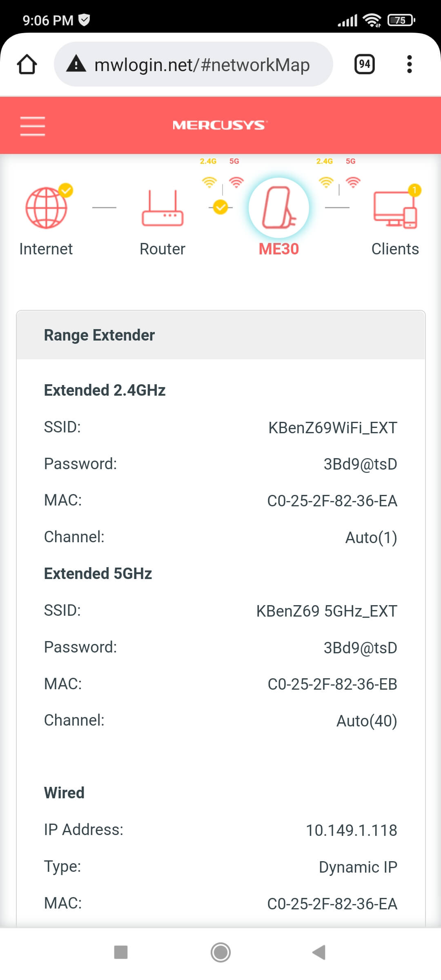Select the ME30 range extender icon
This screenshot has height=980, width=441.
pos(279,208)
